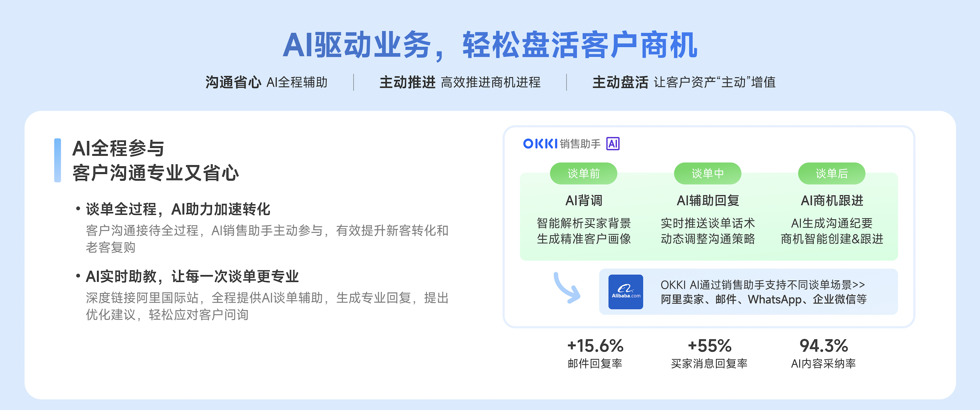This screenshot has width=980, height=410.
Task: Select the 谈单前 stage pill
Action: 584,173
